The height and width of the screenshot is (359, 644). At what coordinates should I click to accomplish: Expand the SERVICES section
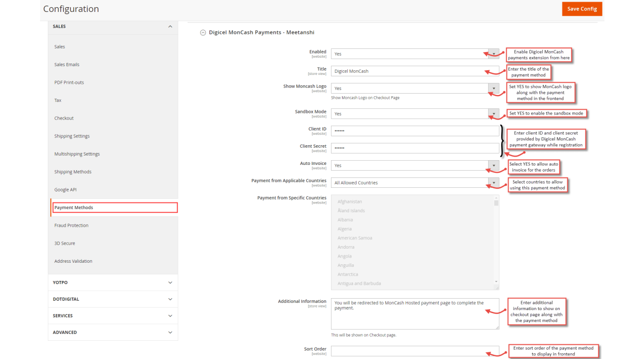pos(113,316)
